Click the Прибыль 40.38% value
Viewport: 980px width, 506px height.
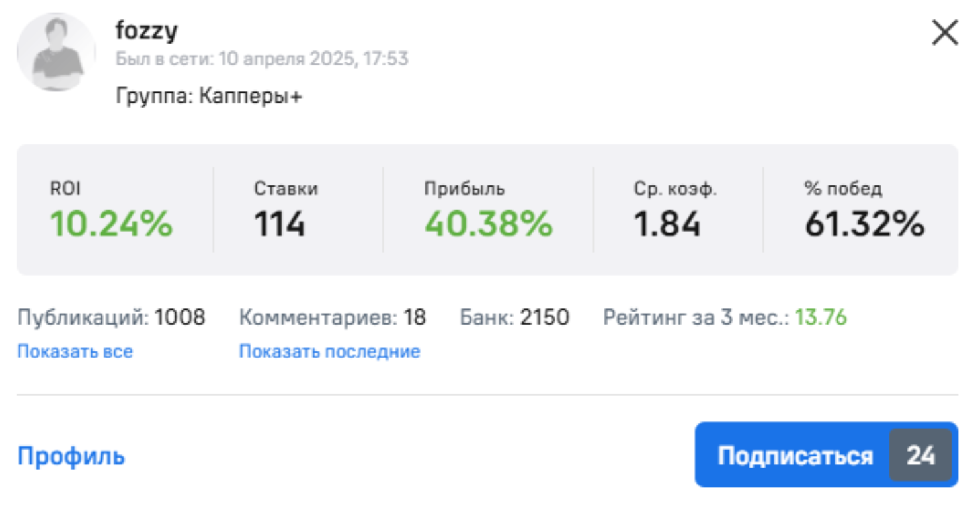coord(488,224)
